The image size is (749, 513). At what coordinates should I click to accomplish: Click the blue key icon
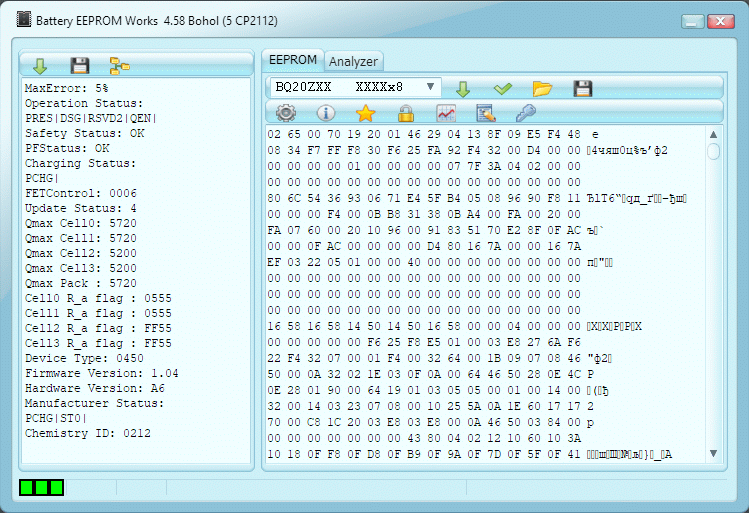click(x=526, y=113)
